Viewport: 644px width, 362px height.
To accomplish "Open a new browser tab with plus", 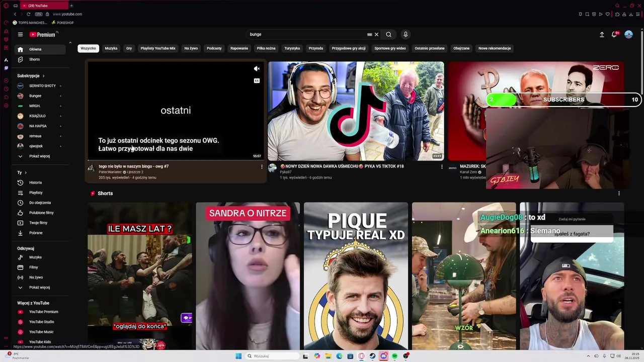I will (x=71, y=6).
